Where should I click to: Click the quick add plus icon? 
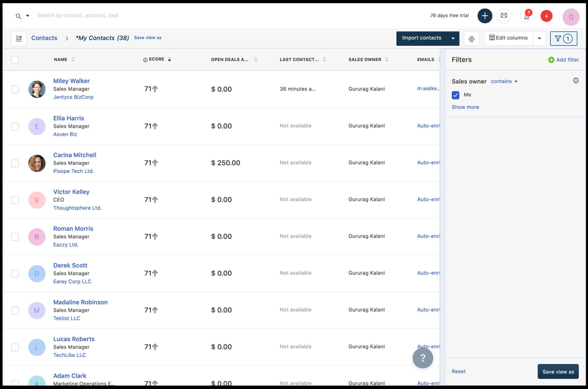pyautogui.click(x=484, y=16)
